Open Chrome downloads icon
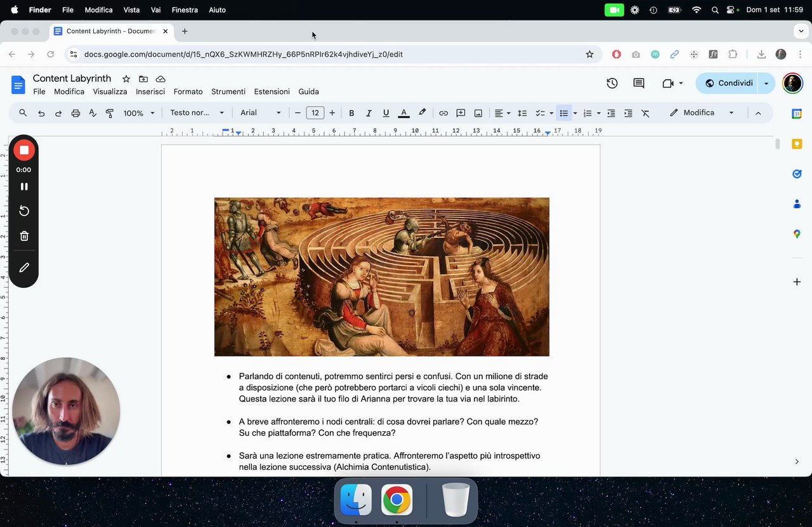 tap(761, 55)
